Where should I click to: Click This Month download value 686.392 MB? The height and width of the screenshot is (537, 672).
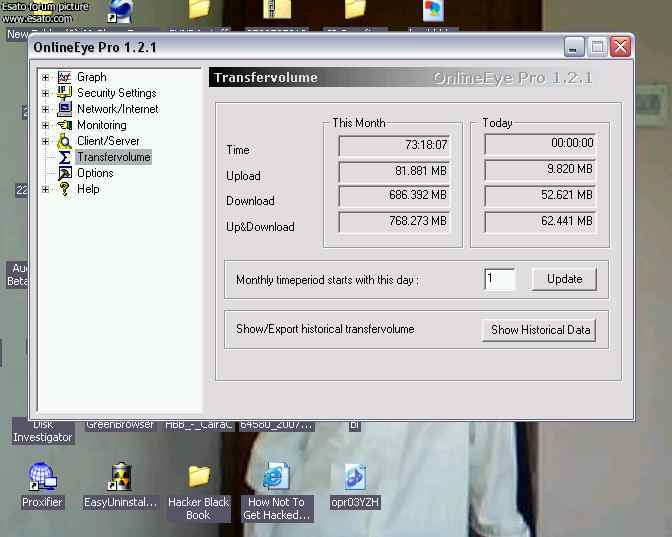(x=394, y=196)
